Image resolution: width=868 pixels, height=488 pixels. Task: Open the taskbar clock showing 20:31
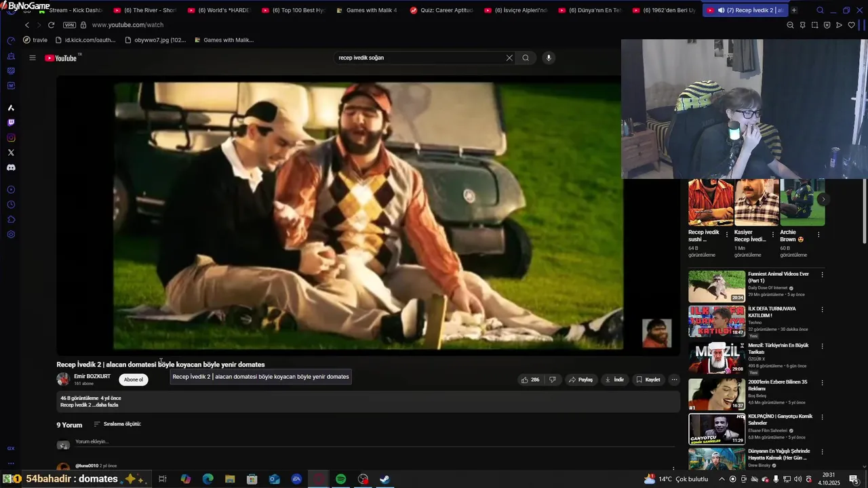(829, 479)
